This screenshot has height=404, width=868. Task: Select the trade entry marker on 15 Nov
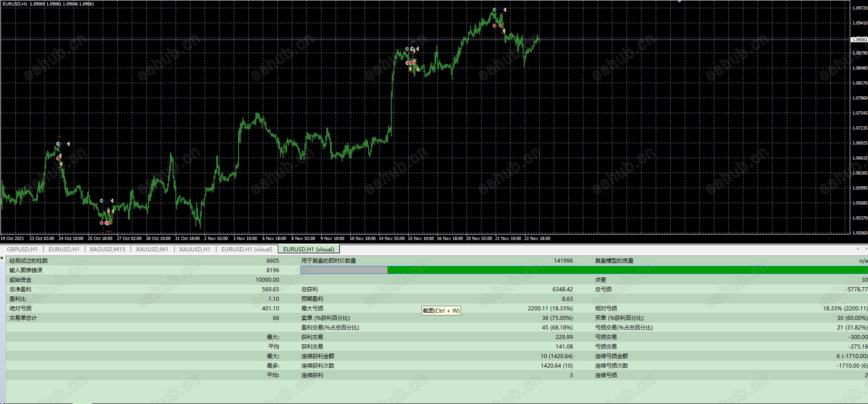click(407, 49)
